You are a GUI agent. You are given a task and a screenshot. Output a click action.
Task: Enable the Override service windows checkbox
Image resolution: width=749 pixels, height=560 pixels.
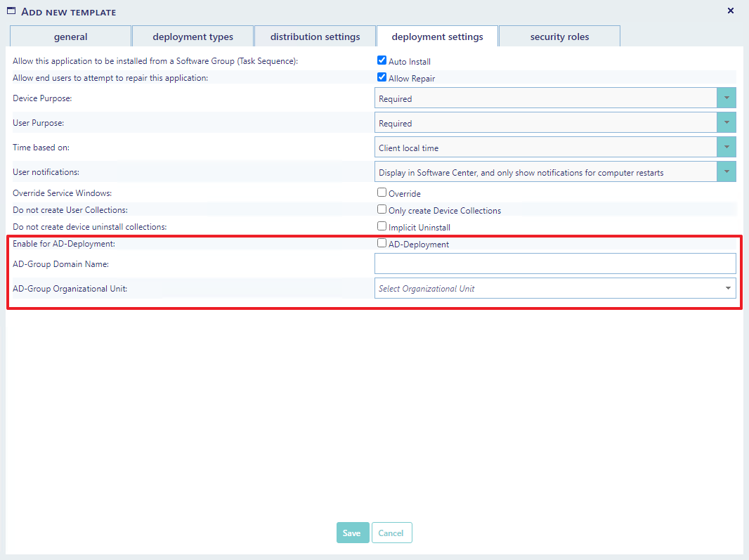click(x=382, y=193)
